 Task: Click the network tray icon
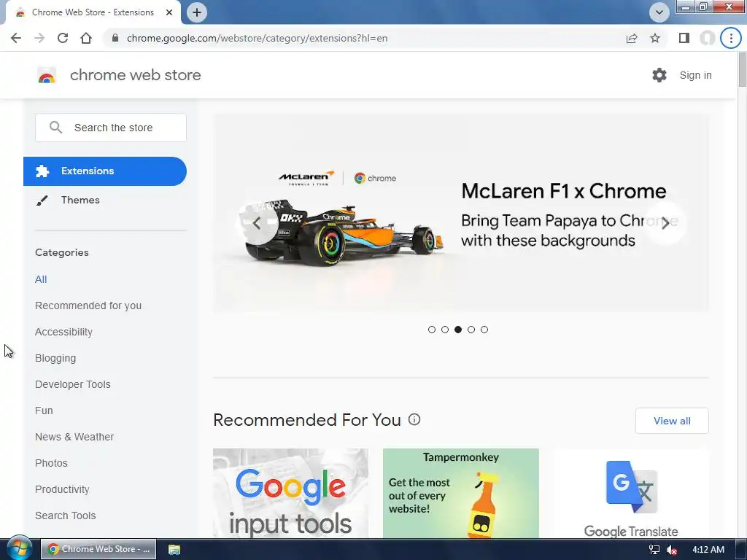(x=654, y=550)
